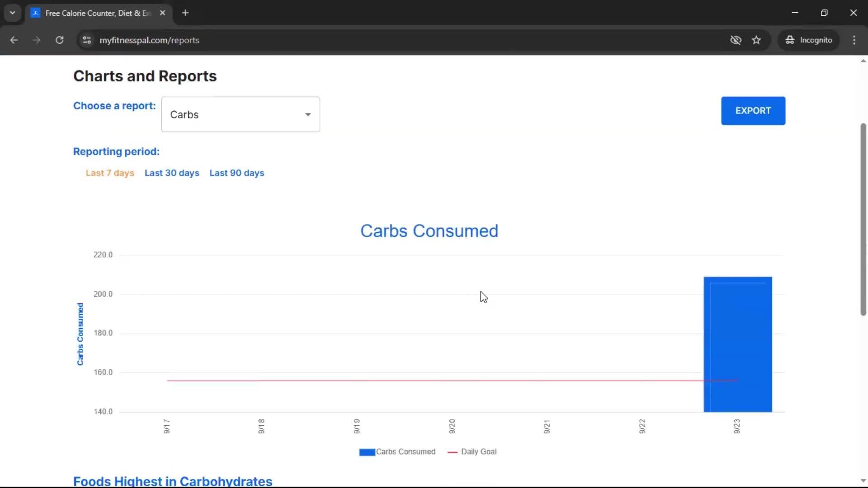Open a new tab with the plus icon
Image resolution: width=868 pixels, height=488 pixels.
(185, 13)
